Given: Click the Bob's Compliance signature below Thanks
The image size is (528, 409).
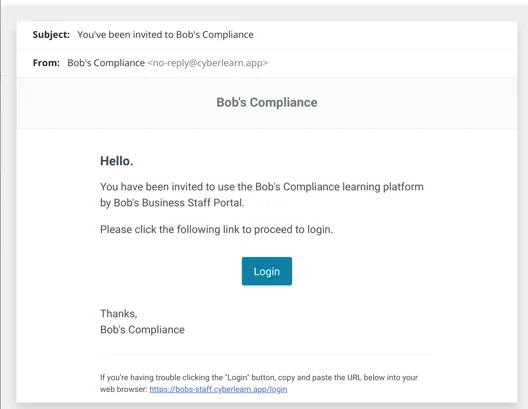Looking at the screenshot, I should tap(142, 330).
